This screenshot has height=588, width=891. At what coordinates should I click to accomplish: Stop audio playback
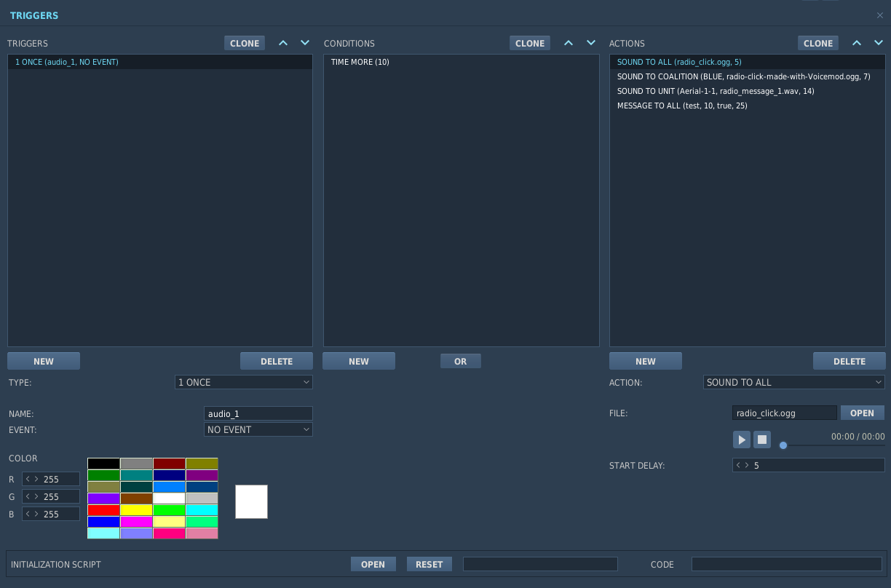click(x=761, y=440)
